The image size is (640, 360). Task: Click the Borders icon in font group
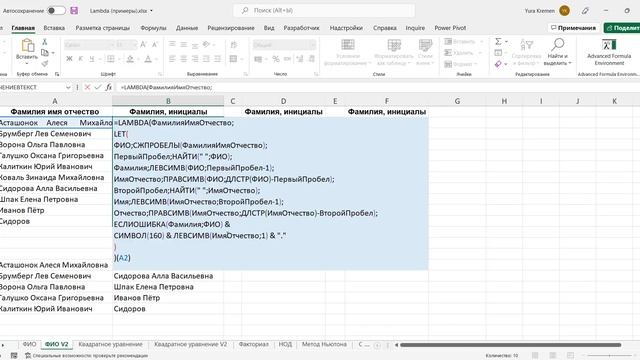(x=111, y=59)
